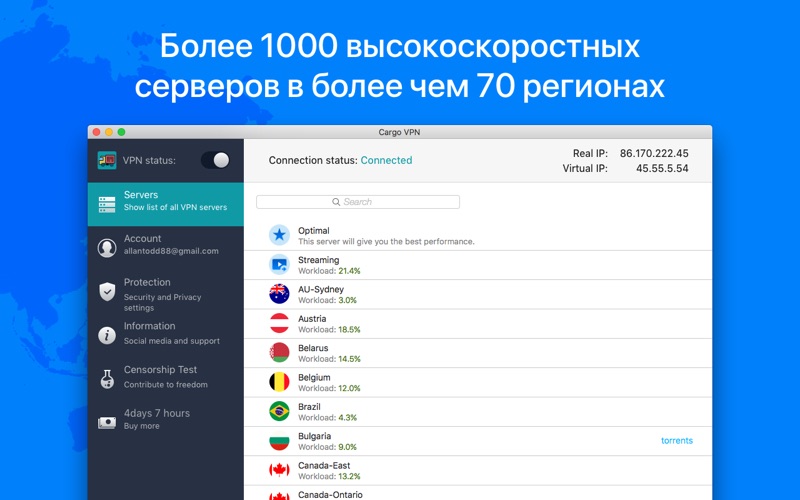Select the Bulgaria server

478,441
